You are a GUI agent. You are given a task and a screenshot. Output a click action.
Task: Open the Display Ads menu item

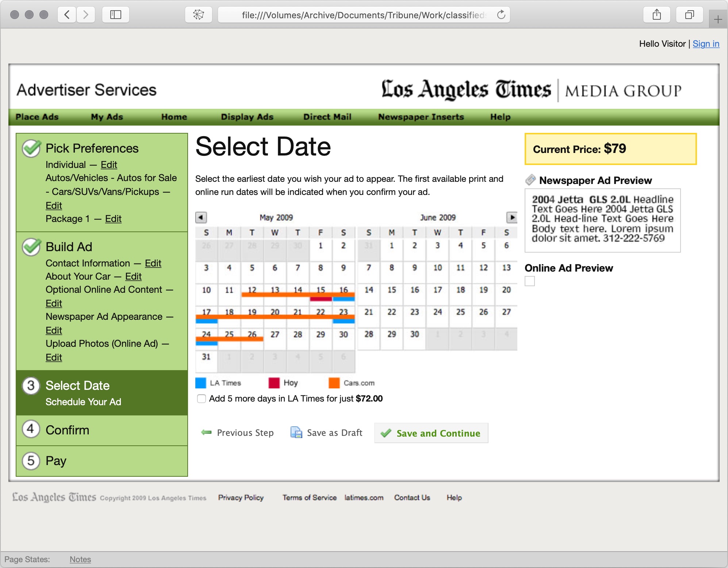coord(247,117)
